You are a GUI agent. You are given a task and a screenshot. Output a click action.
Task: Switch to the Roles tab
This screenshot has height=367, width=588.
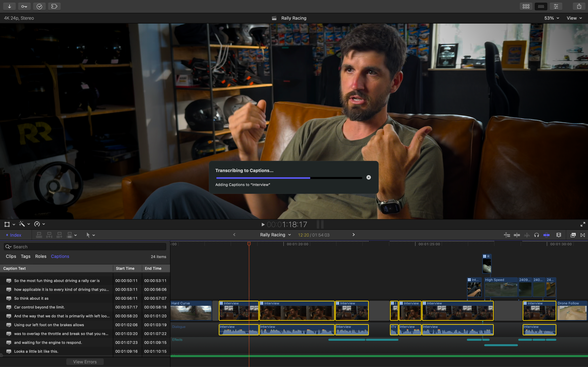(41, 256)
